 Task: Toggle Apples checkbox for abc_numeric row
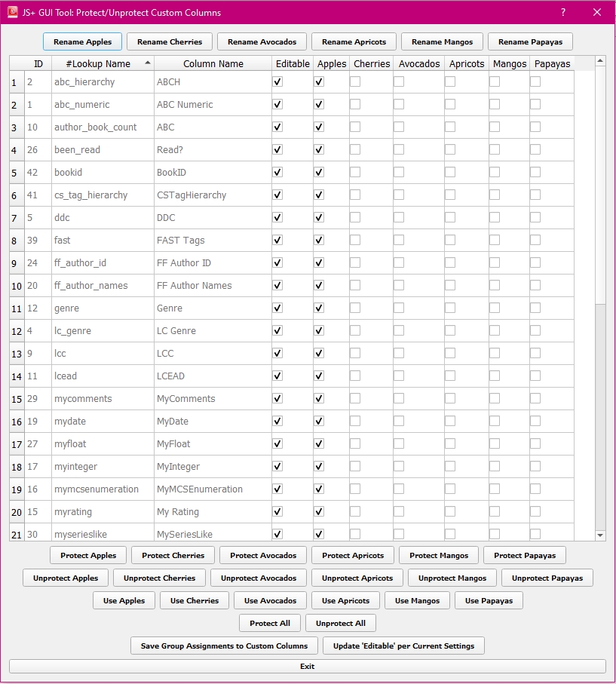319,104
